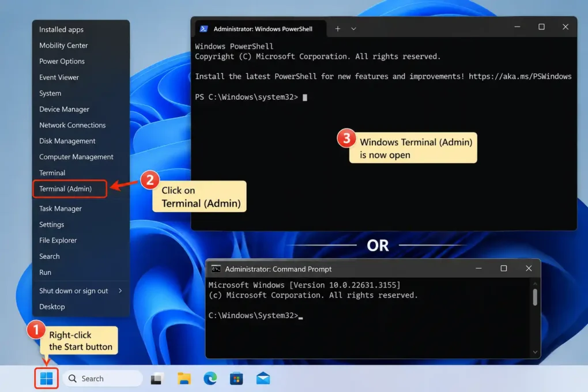Click the Windows Start button
The image size is (588, 392).
tap(47, 378)
